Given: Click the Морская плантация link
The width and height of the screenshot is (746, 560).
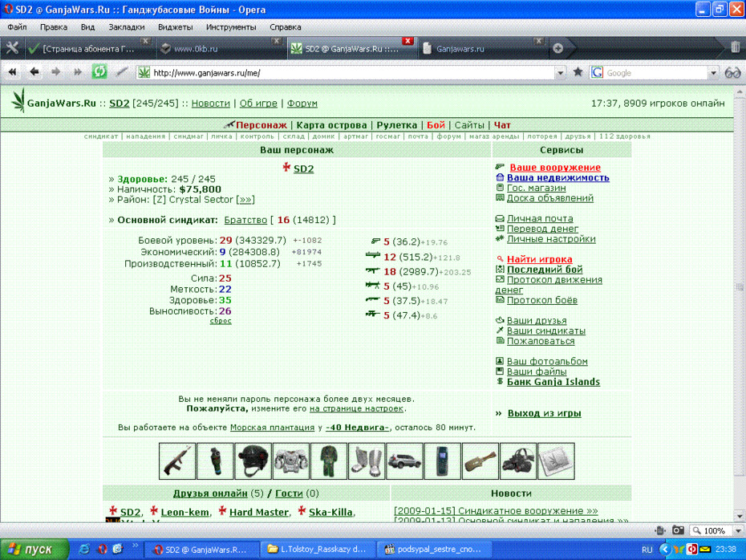Looking at the screenshot, I should coord(272,428).
